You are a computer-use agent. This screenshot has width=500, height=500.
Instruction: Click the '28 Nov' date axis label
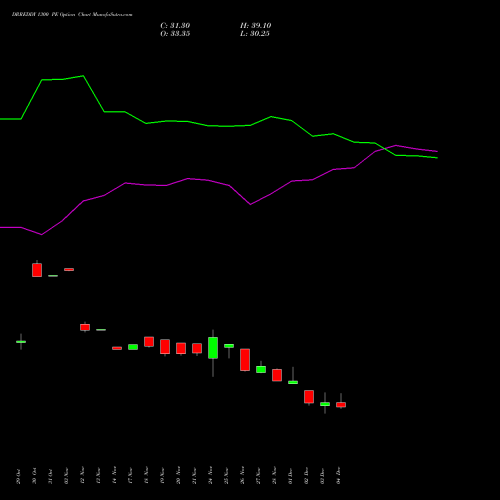pos(274,475)
